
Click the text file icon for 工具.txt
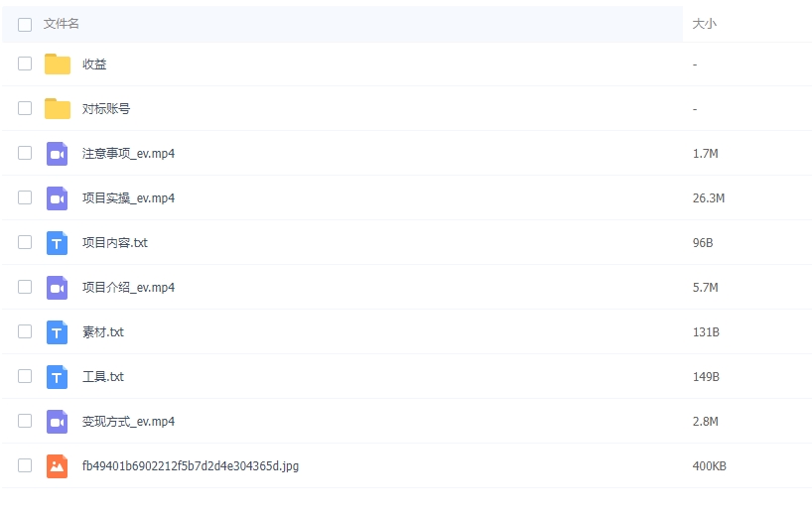(x=57, y=377)
